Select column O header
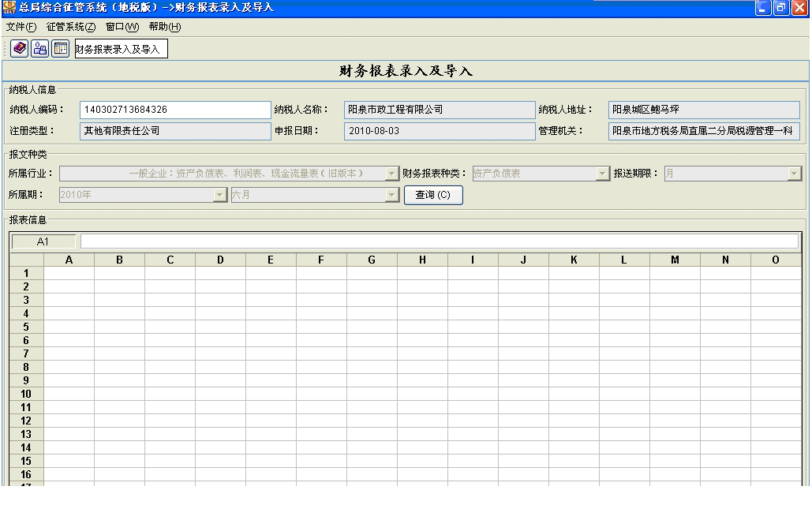This screenshot has width=812, height=505. tap(776, 260)
